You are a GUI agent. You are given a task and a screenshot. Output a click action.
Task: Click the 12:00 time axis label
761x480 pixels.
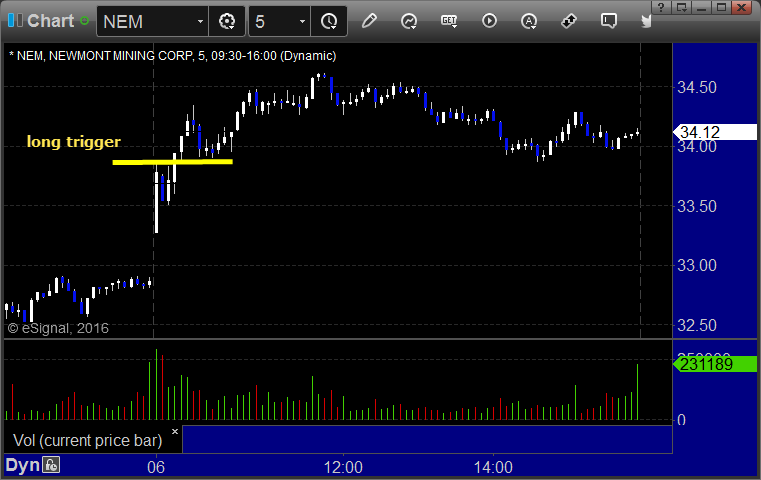coord(343,467)
